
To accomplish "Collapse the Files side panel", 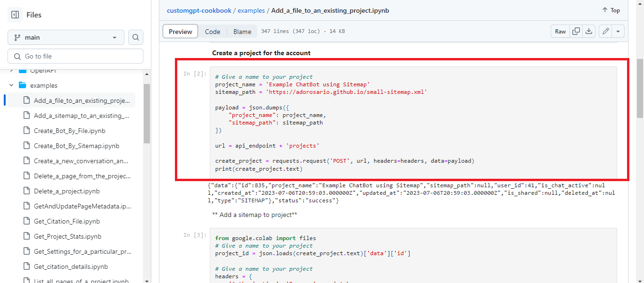I will pyautogui.click(x=15, y=15).
